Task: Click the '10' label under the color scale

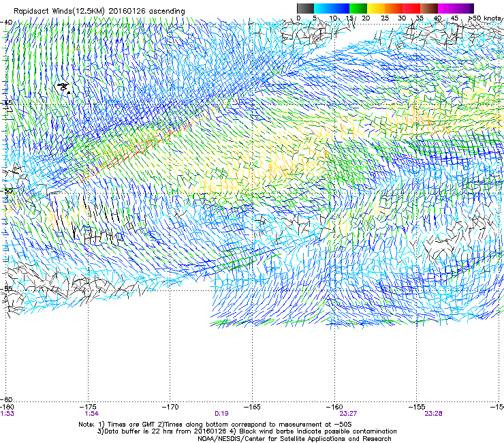Action: tap(333, 18)
